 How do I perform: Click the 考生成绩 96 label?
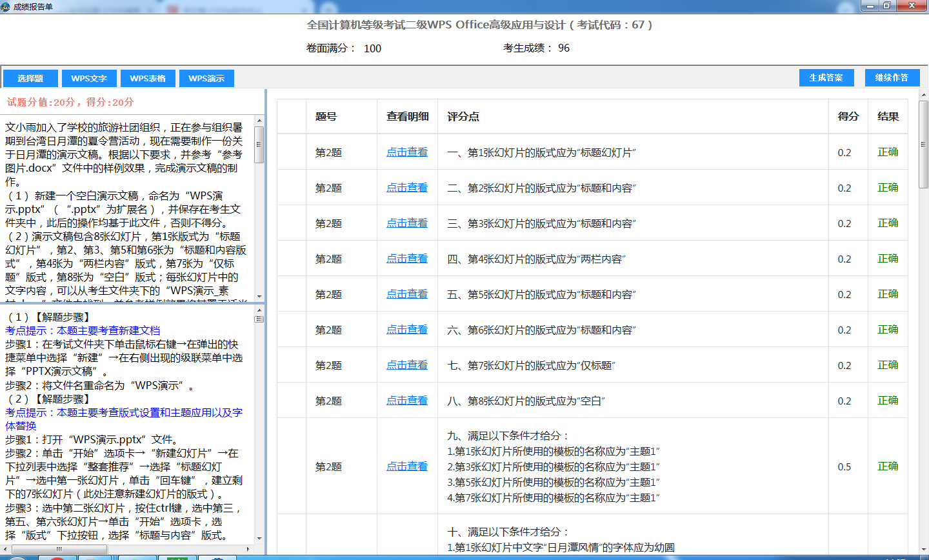click(x=537, y=48)
